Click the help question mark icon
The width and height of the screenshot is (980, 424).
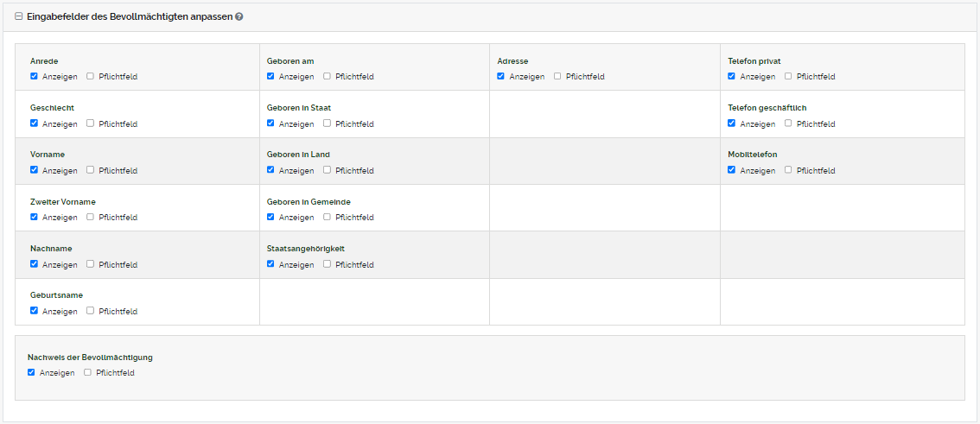(239, 16)
